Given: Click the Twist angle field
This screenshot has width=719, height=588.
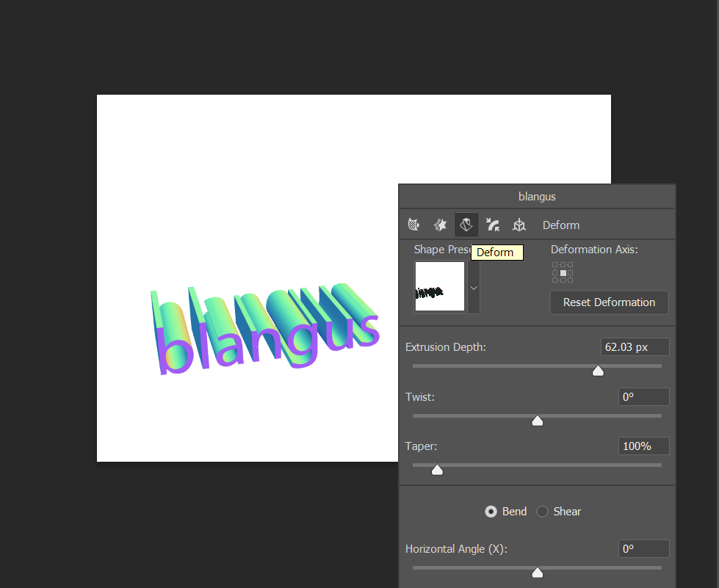Looking at the screenshot, I should 643,396.
